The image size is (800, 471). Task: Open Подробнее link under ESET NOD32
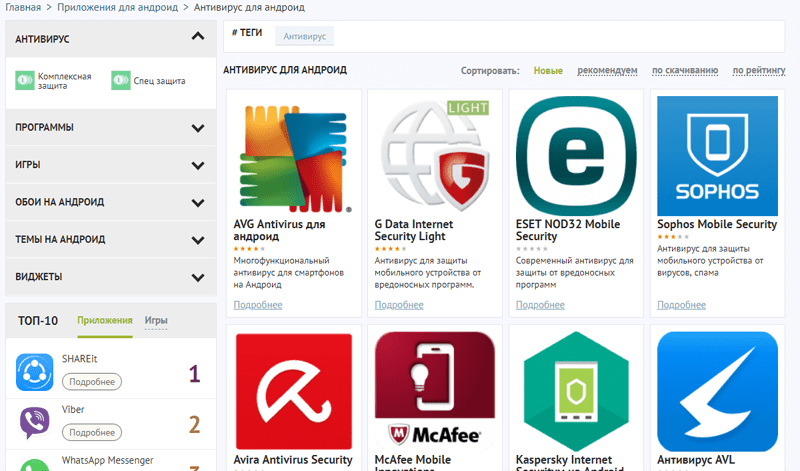coord(540,305)
